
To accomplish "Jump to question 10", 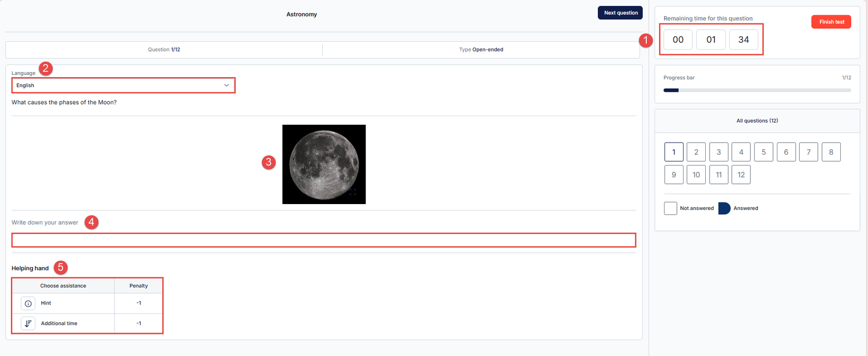I will tap(696, 175).
